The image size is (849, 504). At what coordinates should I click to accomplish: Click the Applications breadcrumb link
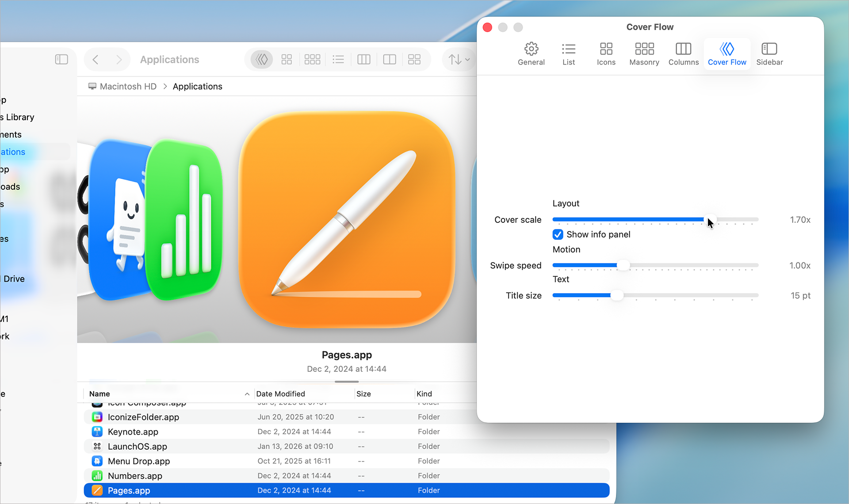click(197, 86)
